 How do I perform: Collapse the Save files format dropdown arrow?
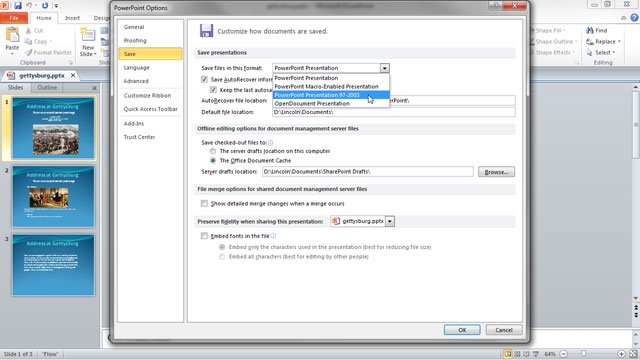coord(384,68)
